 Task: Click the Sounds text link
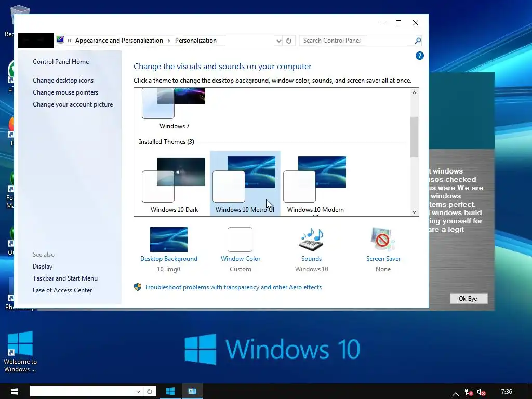pos(312,259)
